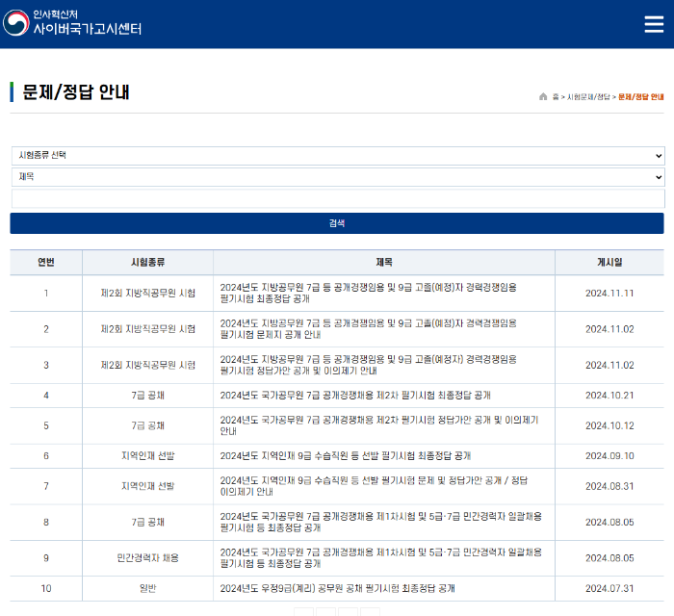Click 지역인재 선발 cell in row 6
This screenshot has width=674, height=616.
tap(148, 456)
